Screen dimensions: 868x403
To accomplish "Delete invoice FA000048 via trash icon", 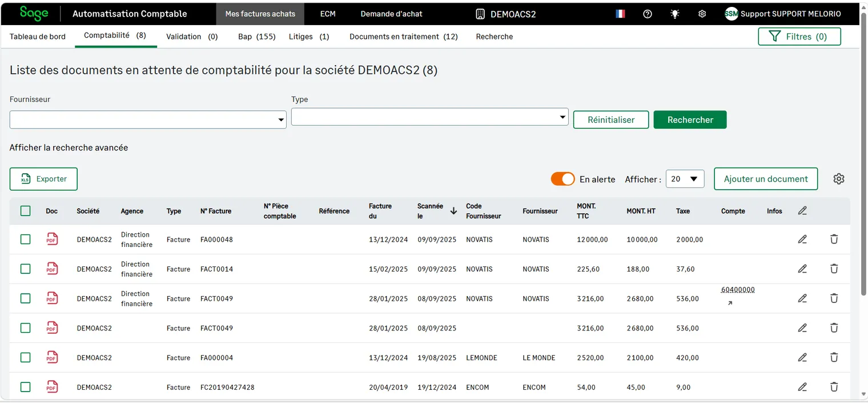I will 834,239.
